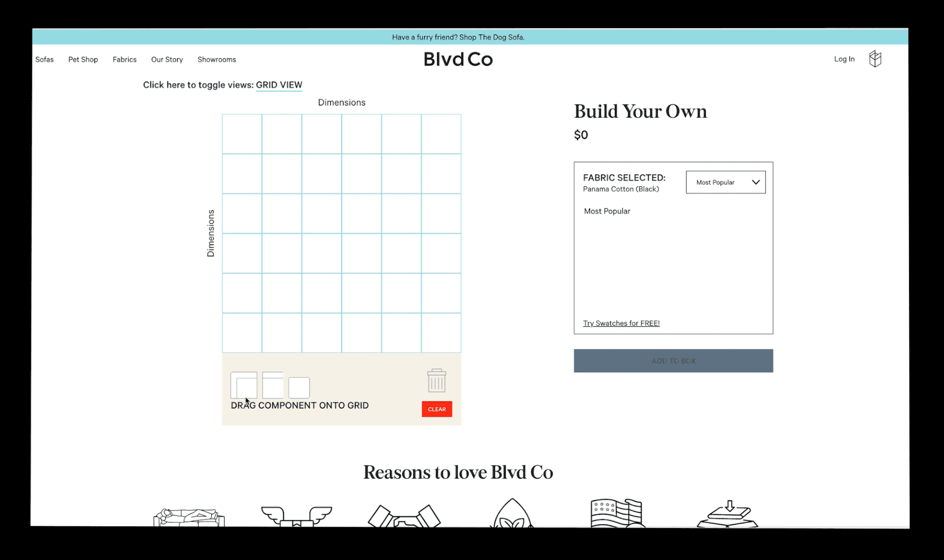Click Log In link
The image size is (944, 560).
[x=844, y=59]
